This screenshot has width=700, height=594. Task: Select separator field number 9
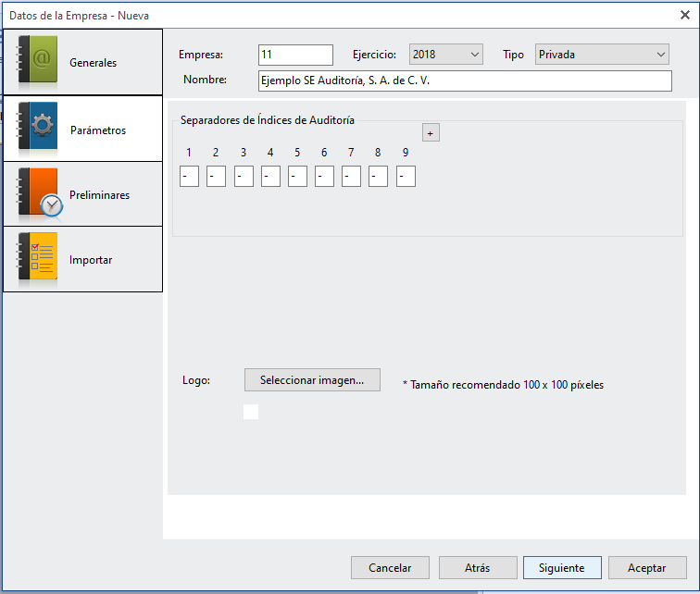406,176
